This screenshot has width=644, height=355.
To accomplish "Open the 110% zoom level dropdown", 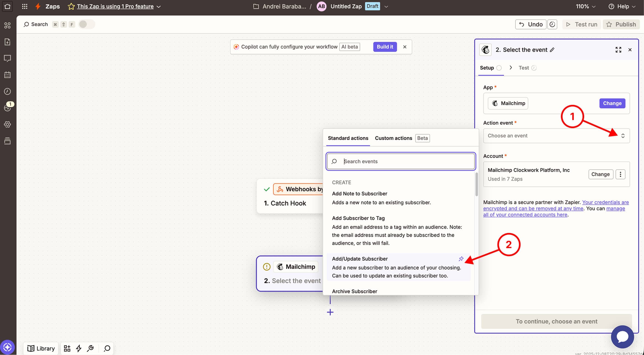I will click(585, 6).
